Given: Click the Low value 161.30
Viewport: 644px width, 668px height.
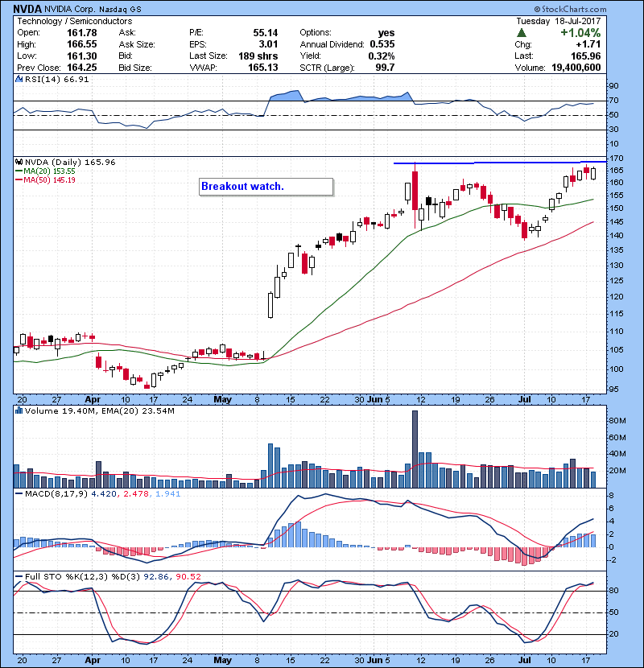Looking at the screenshot, I should 82,56.
